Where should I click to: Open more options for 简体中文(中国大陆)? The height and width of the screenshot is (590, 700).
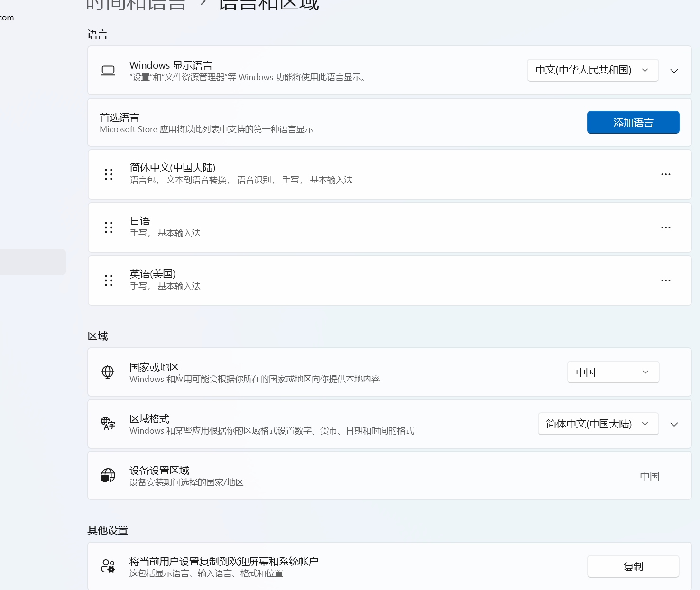(665, 174)
